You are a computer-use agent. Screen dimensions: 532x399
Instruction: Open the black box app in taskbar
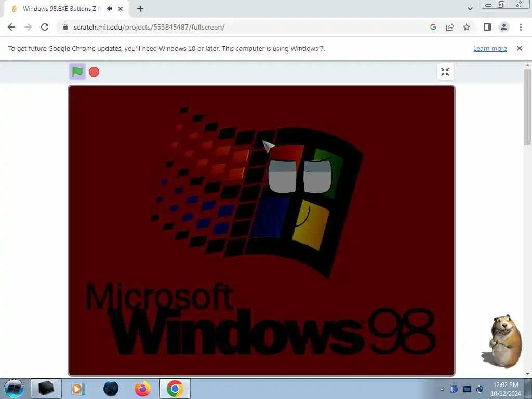click(46, 389)
